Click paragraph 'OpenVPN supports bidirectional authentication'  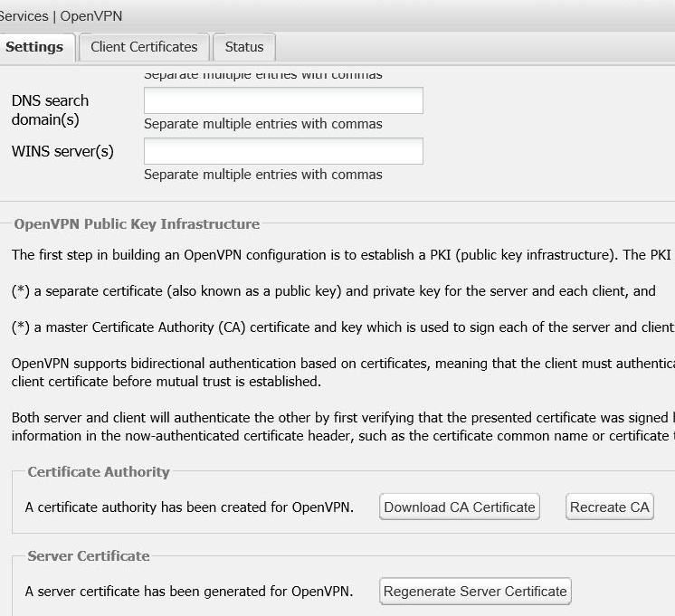[343, 373]
